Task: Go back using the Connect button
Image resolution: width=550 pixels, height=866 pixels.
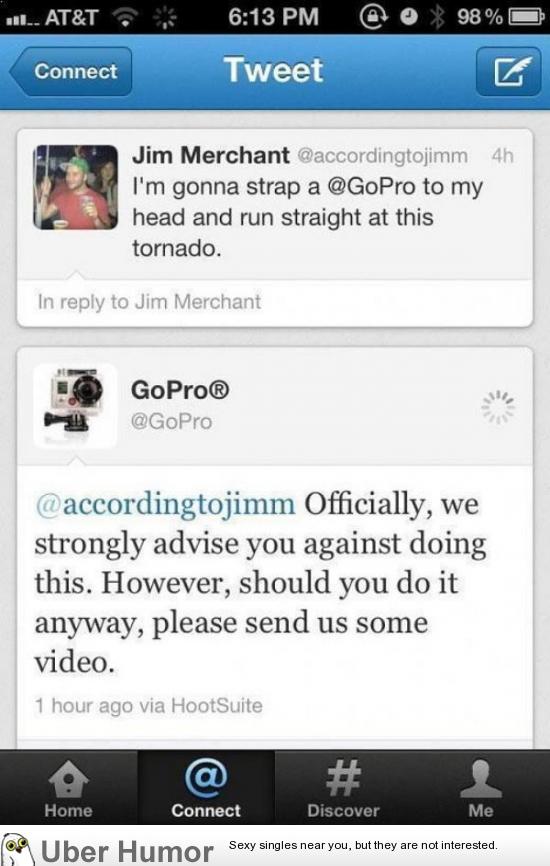Action: (x=71, y=71)
